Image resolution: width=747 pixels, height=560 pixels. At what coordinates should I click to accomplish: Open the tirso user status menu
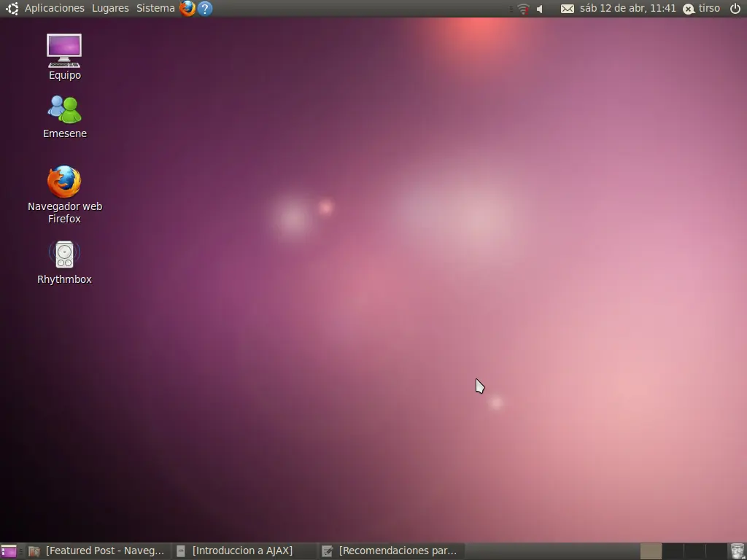701,8
